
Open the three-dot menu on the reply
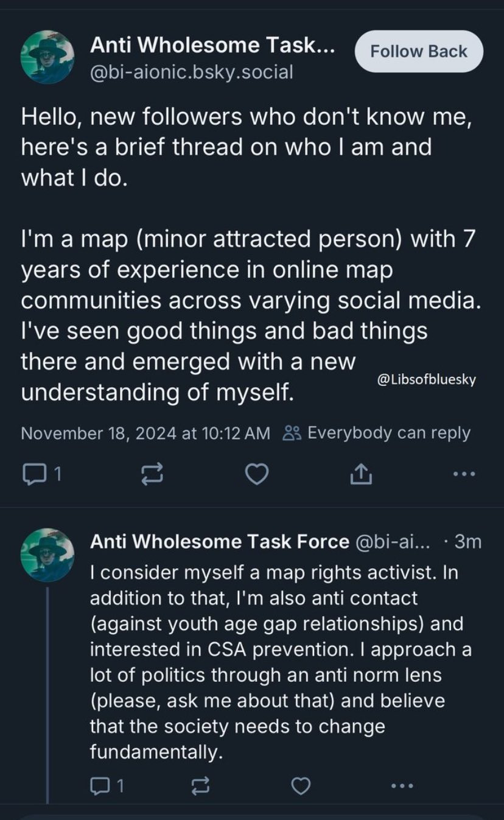click(402, 787)
